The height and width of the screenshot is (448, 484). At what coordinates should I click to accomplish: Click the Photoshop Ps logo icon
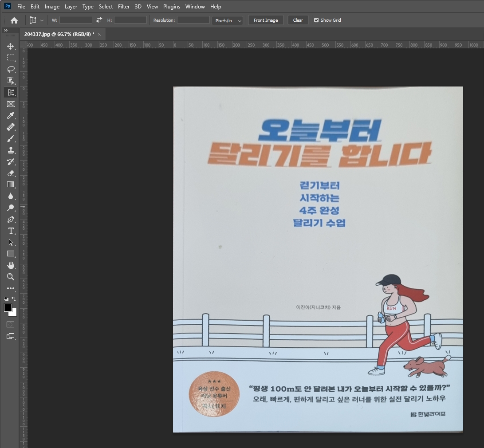(x=8, y=6)
